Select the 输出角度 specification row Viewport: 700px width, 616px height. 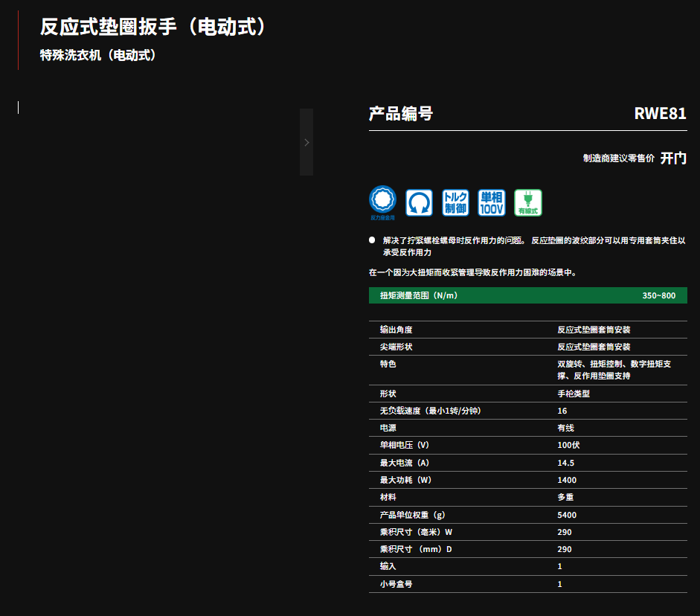tap(527, 330)
